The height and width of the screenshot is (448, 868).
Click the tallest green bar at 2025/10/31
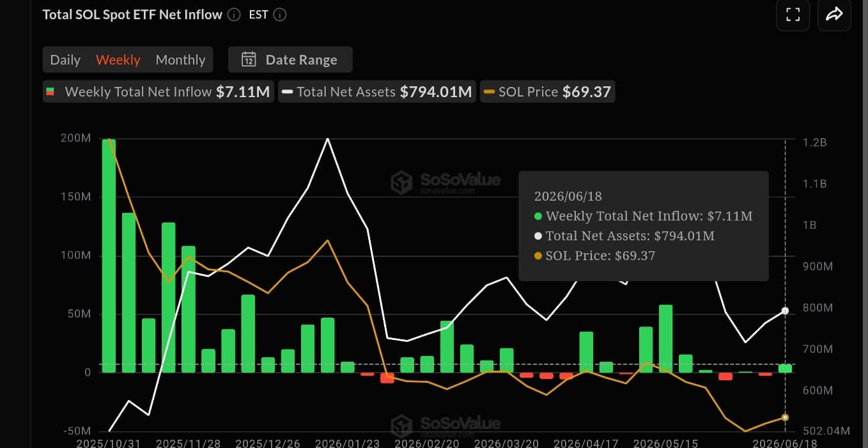109,256
